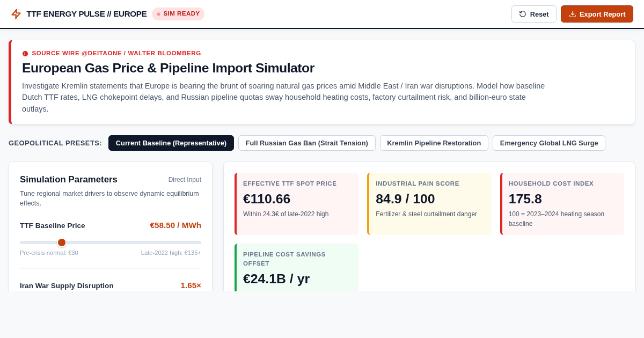Switch to Emergency Global LNG Surge preset
Viewport: 644px width, 338px height.
coord(549,143)
